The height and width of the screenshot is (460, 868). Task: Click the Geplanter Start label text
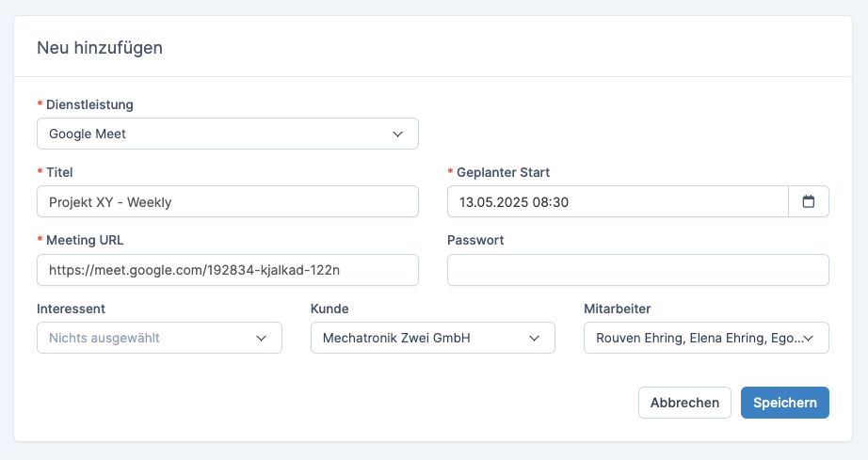(504, 172)
